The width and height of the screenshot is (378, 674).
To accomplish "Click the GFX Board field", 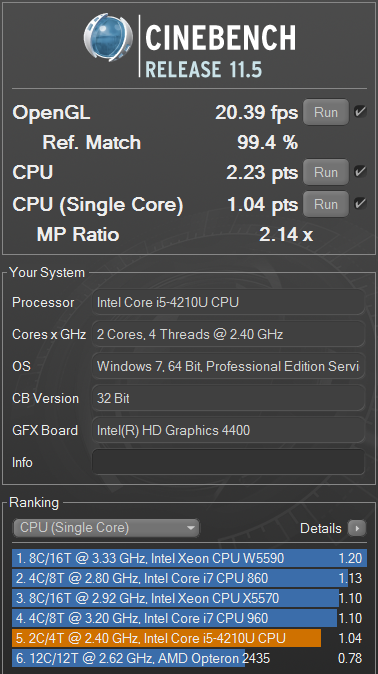I will [228, 430].
